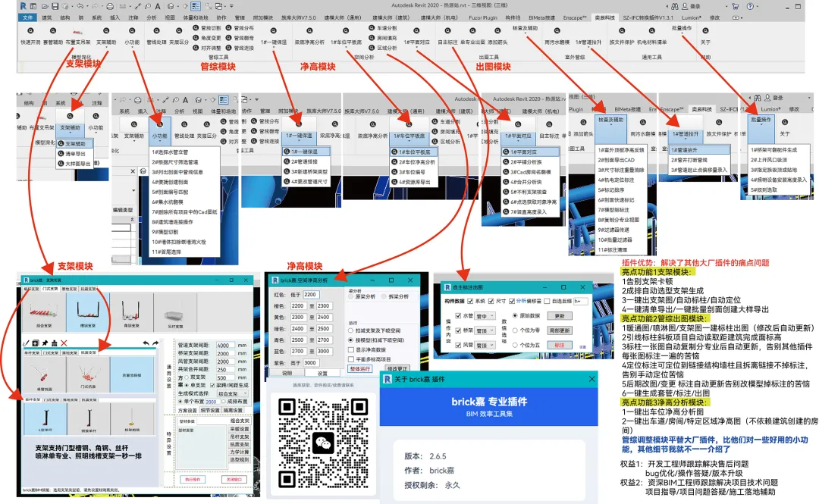Click the Help question mark icon

tap(750, 6)
